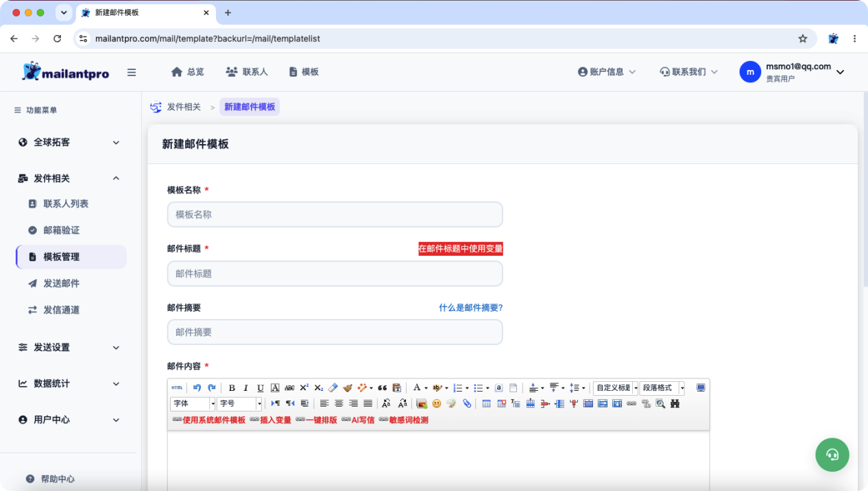Apply character border formatting
868x491 pixels.
pyautogui.click(x=275, y=387)
